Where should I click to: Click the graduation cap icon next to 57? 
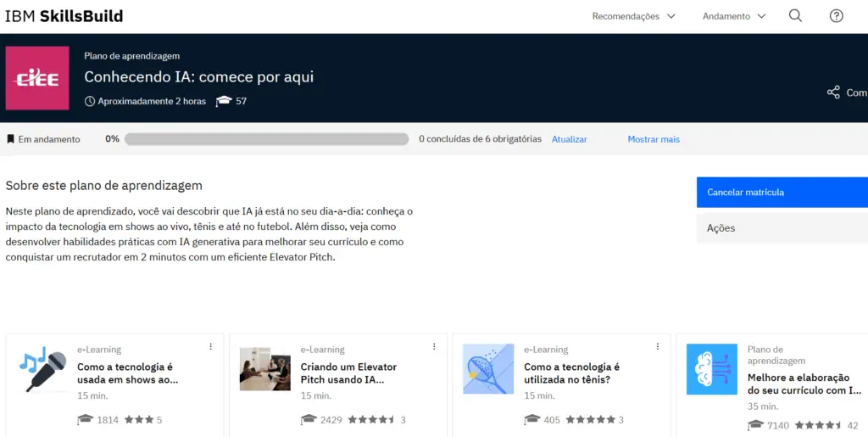click(x=224, y=101)
